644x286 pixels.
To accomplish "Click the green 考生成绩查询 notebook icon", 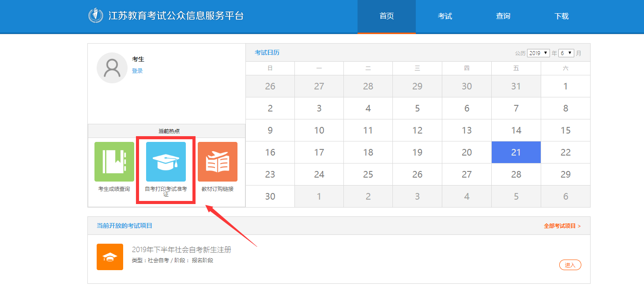I will click(114, 162).
